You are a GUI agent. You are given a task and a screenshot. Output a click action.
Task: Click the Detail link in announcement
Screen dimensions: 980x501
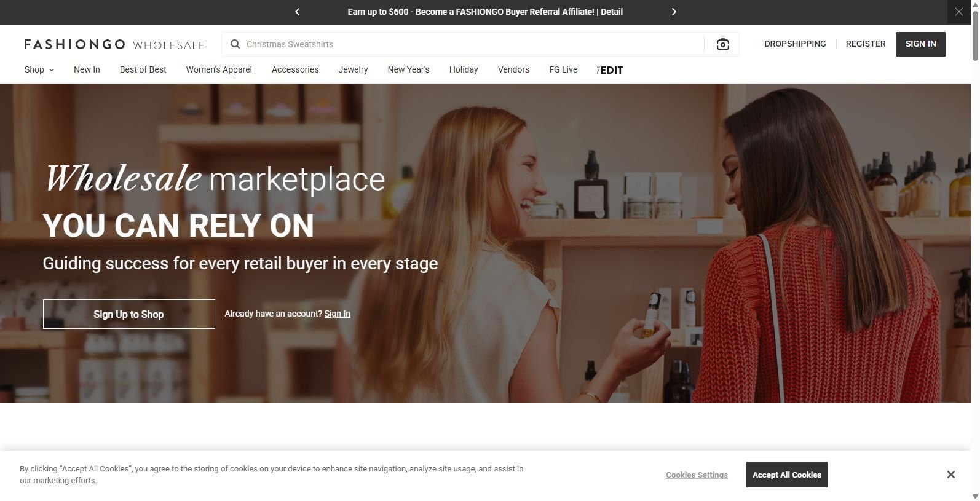click(x=611, y=12)
